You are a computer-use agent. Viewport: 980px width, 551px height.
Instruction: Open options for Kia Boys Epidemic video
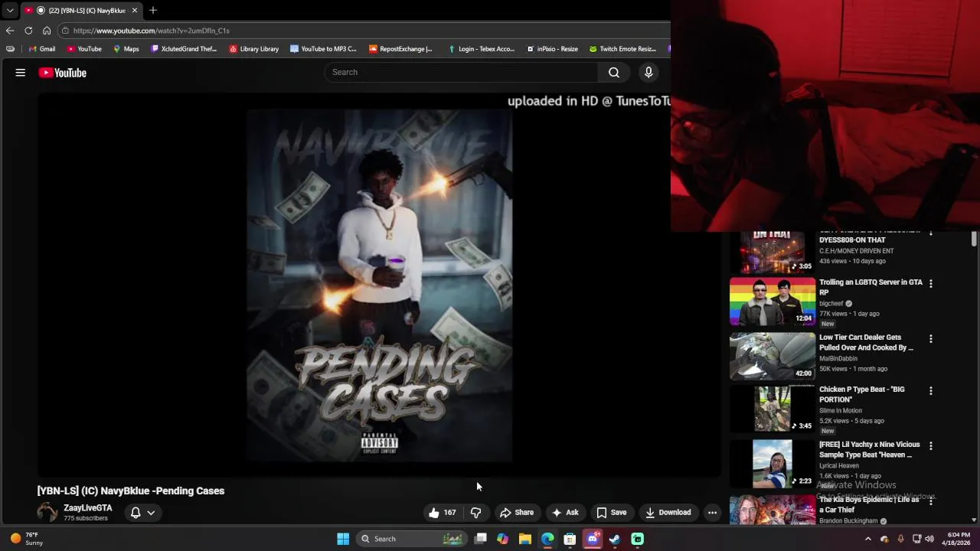[x=931, y=503]
